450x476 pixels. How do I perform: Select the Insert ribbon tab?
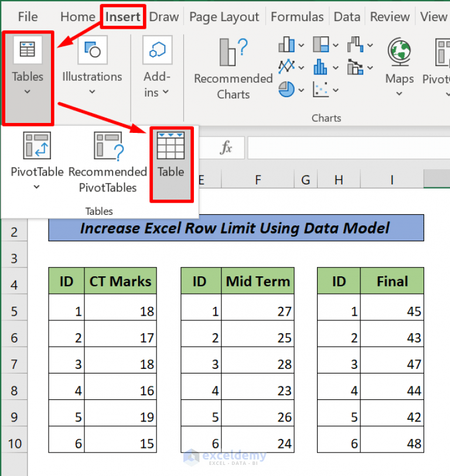[123, 17]
